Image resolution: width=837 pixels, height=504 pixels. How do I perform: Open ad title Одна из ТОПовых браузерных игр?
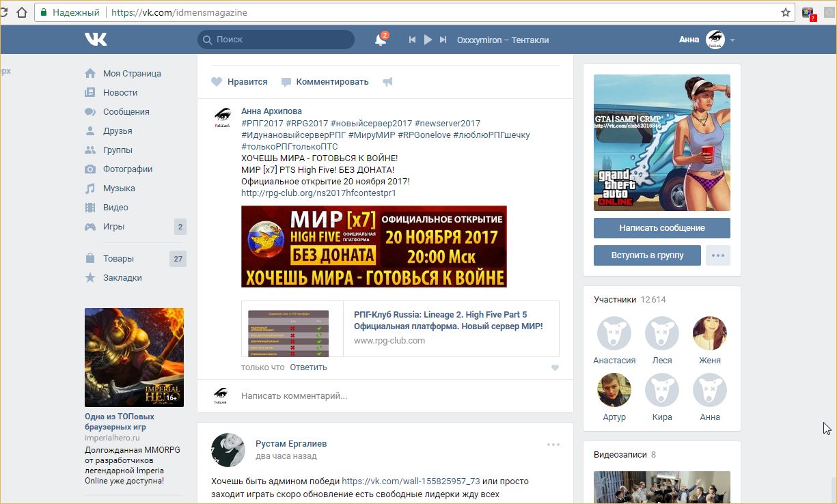120,421
